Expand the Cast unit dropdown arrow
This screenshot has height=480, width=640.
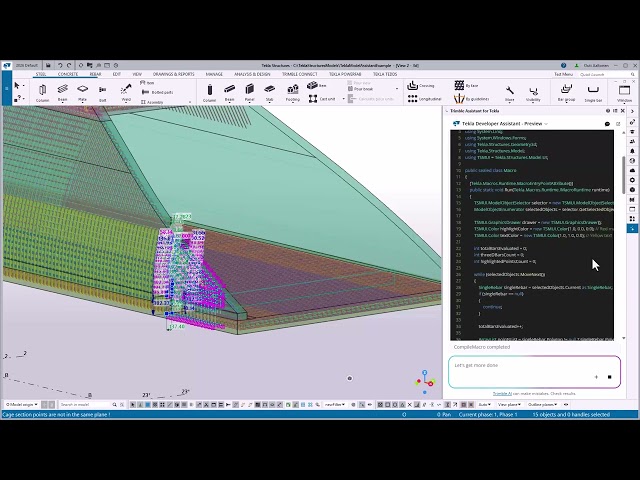[343, 99]
